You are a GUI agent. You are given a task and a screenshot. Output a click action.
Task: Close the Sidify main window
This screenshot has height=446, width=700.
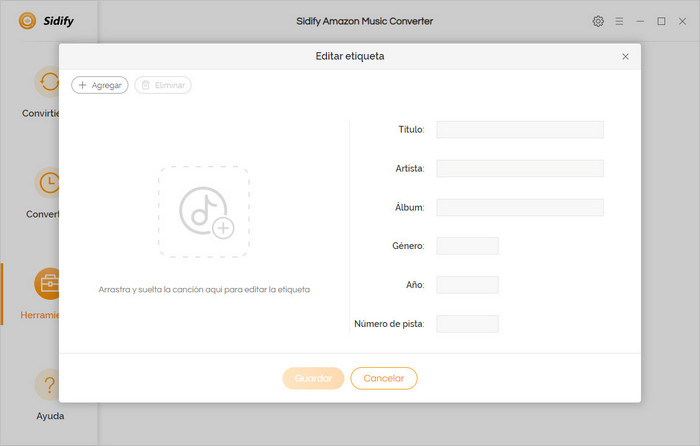tap(682, 21)
